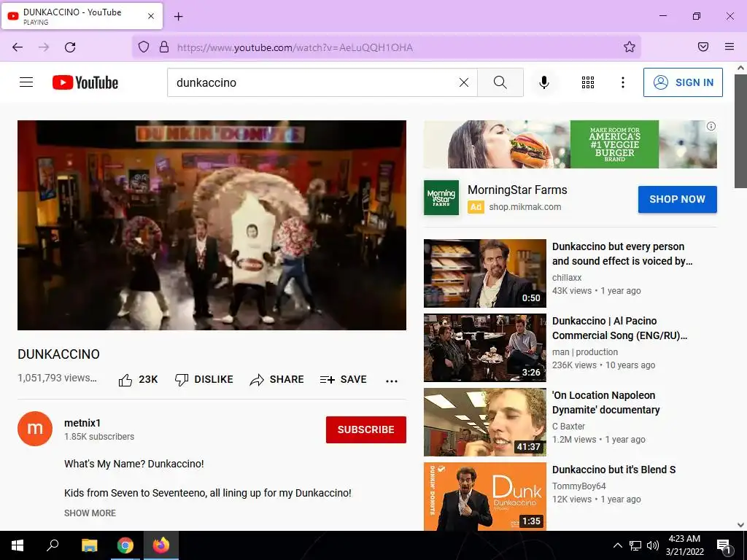Open Windows notification center

(x=724, y=546)
